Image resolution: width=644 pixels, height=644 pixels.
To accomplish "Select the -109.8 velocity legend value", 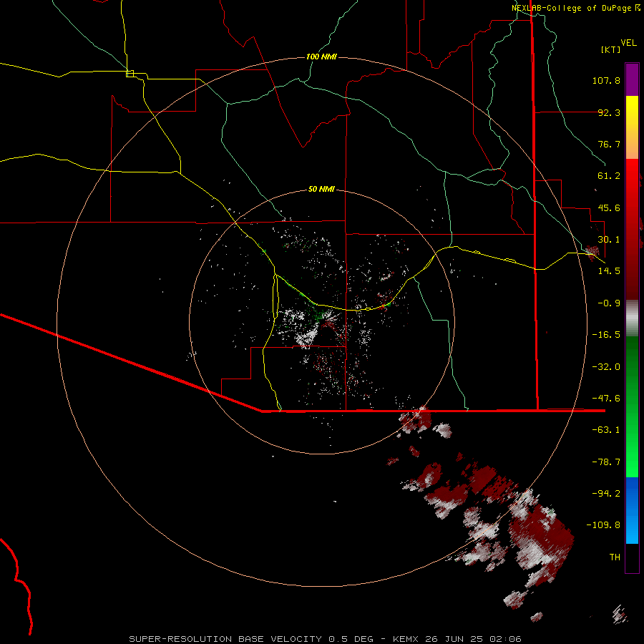I will [x=603, y=525].
